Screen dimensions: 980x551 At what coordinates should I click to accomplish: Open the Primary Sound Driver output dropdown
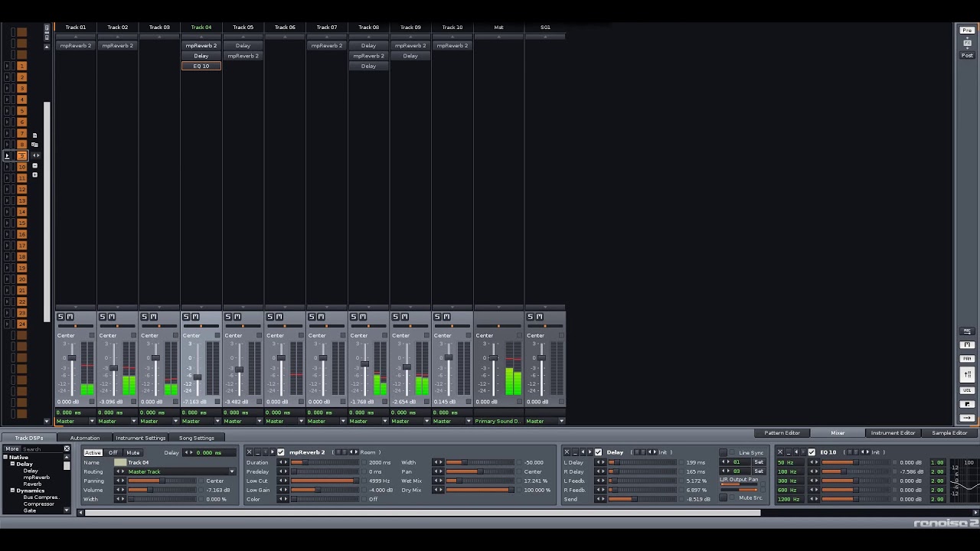click(498, 421)
